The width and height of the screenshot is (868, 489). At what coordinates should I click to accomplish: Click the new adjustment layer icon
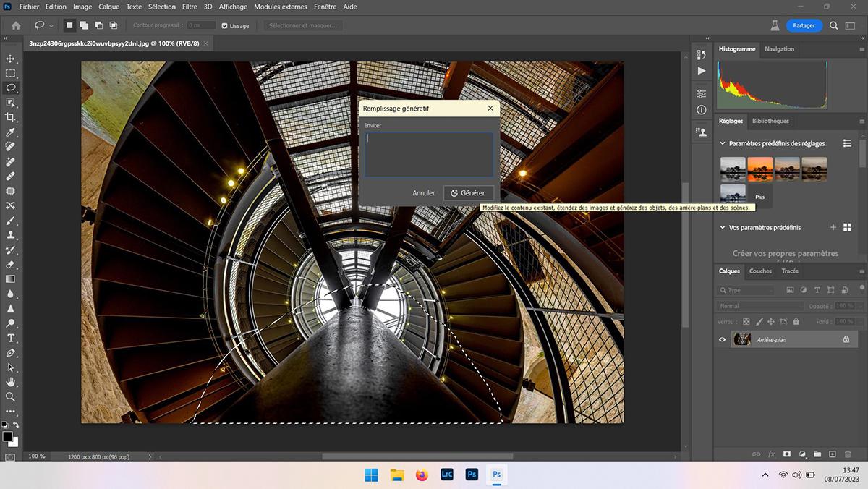pyautogui.click(x=802, y=454)
